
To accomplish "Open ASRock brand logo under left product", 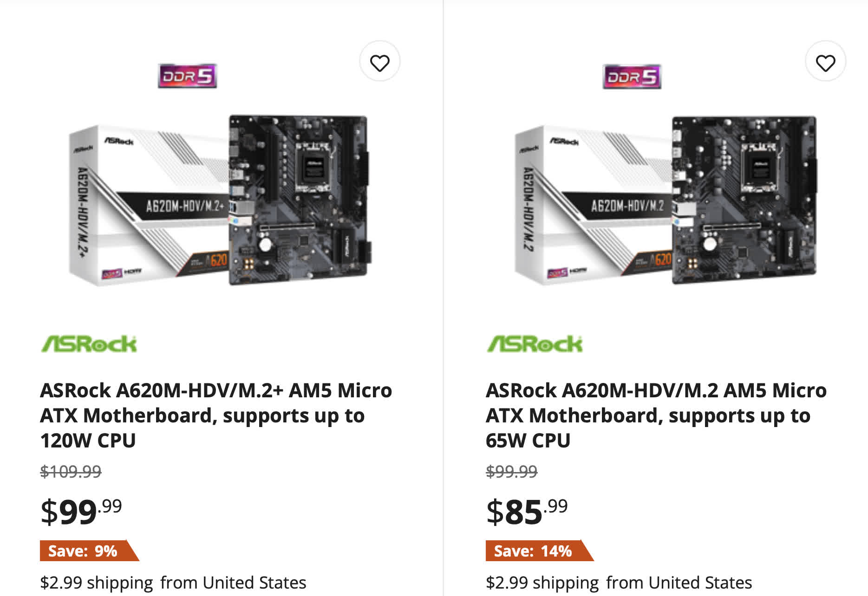I will (89, 344).
